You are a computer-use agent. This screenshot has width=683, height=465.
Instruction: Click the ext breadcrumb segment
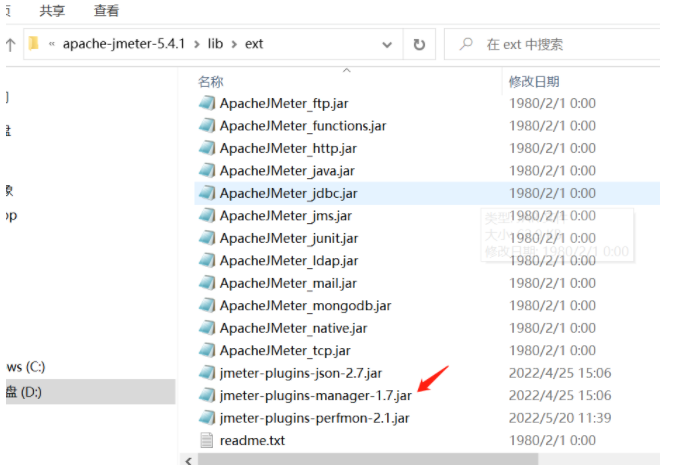(254, 44)
